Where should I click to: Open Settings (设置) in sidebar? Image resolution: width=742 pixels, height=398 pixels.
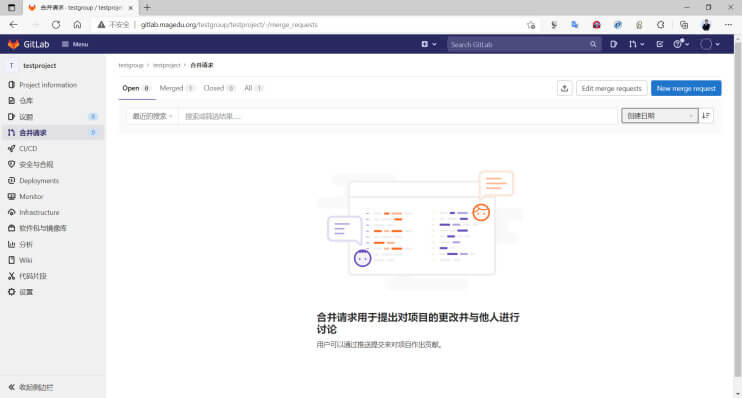click(x=26, y=292)
